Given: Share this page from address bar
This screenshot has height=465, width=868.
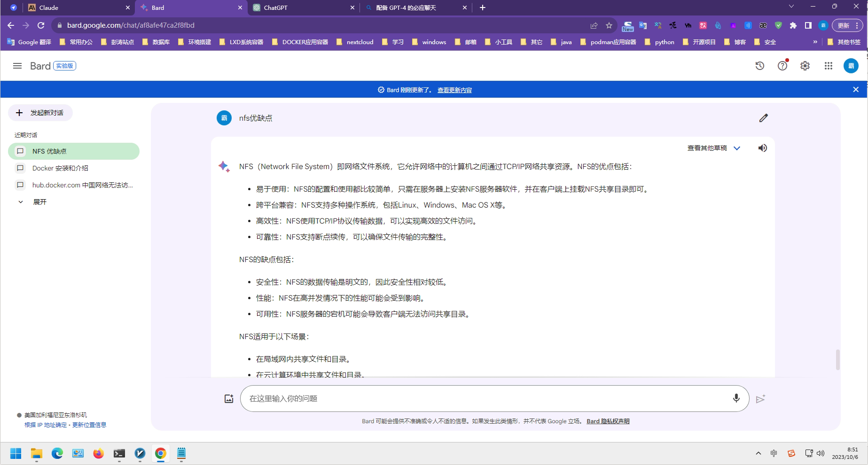Looking at the screenshot, I should tap(594, 25).
